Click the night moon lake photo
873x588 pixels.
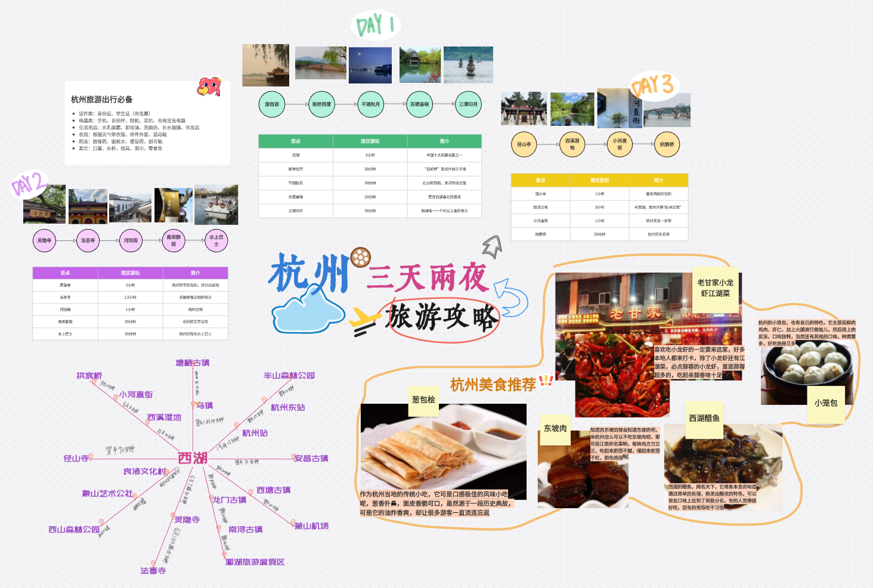pos(370,64)
